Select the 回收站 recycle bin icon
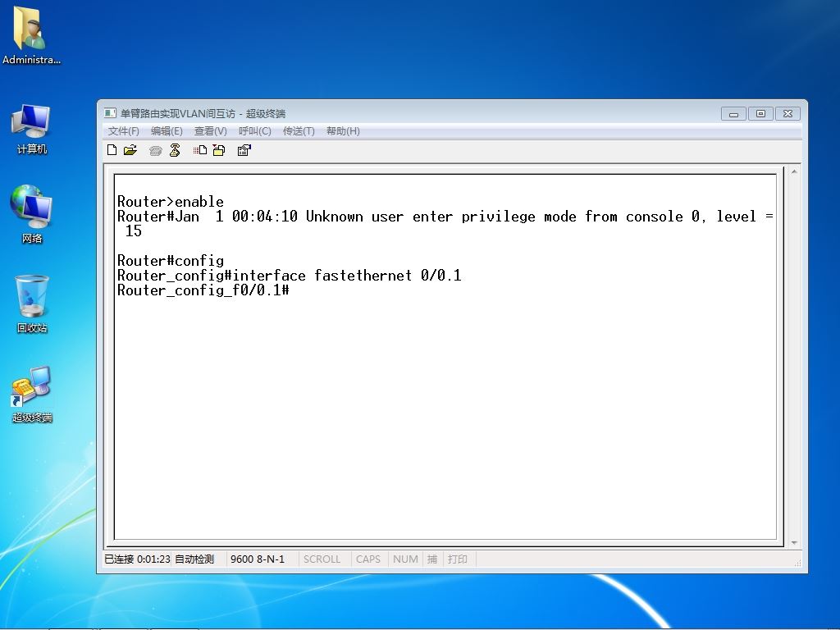 [32, 304]
